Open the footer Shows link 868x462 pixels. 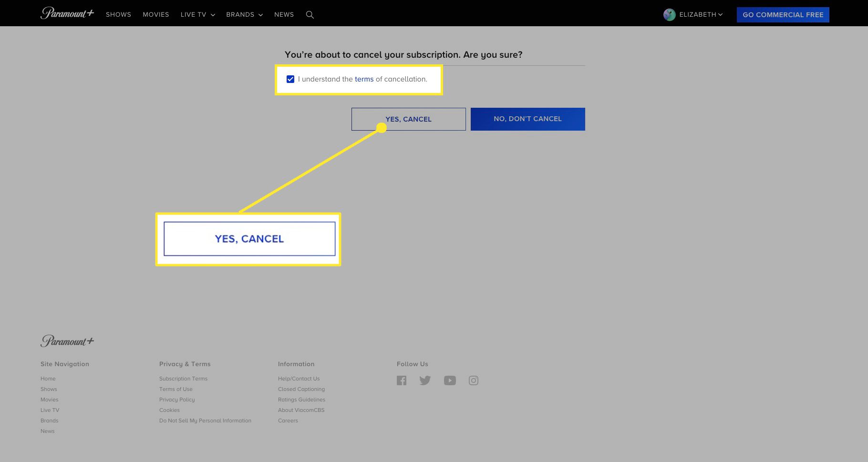pyautogui.click(x=49, y=389)
